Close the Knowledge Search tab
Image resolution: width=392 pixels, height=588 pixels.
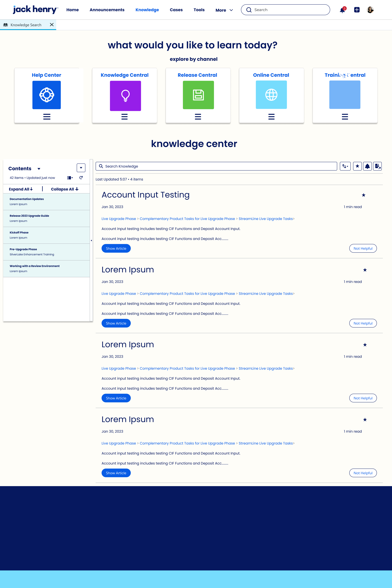[52, 25]
